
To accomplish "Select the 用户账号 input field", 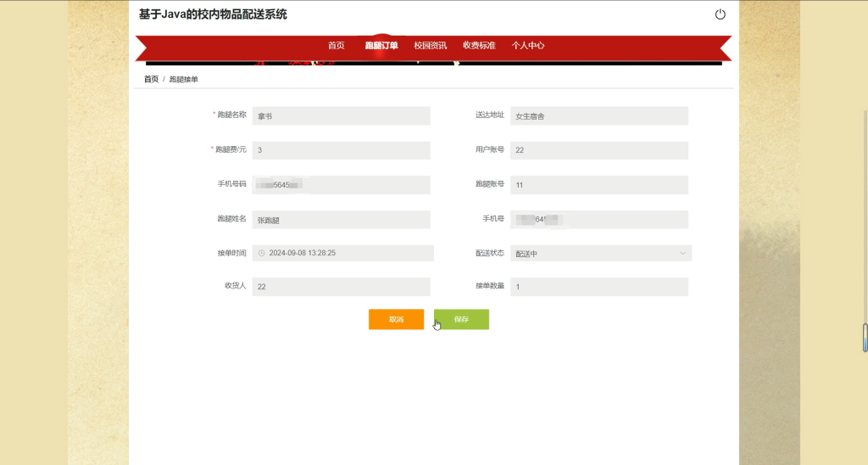I will (599, 150).
